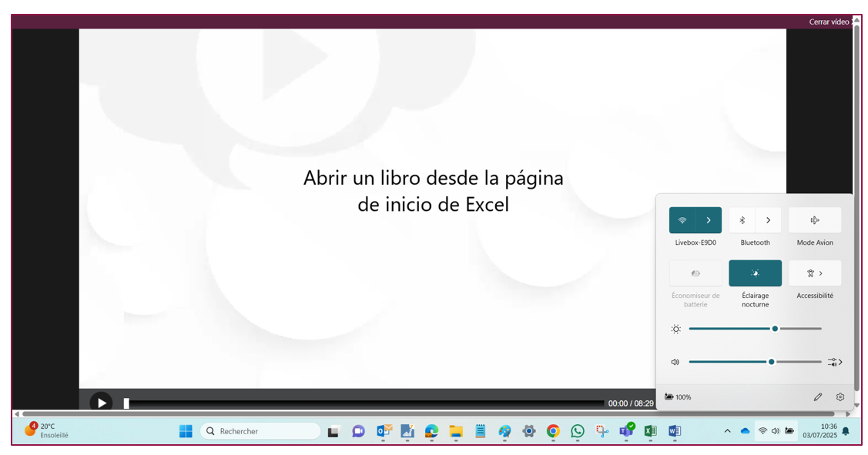The image size is (868, 455).
Task: Open Outlook from the taskbar
Action: tap(383, 431)
